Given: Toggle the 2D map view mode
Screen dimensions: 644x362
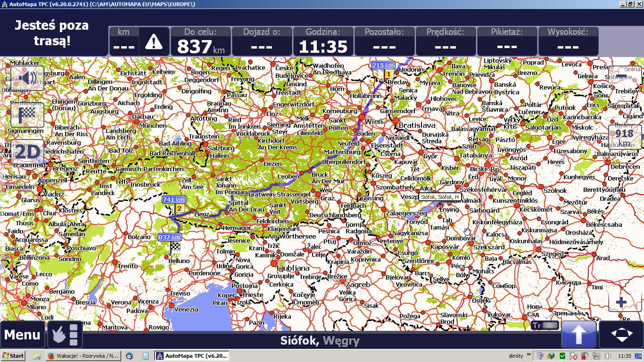Looking at the screenshot, I should point(27,152).
